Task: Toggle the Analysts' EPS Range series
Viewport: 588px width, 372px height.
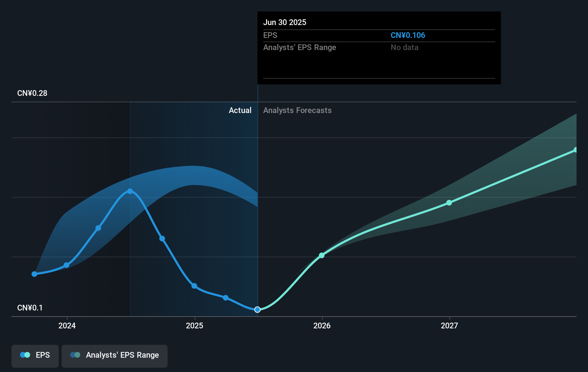Action: click(x=114, y=356)
